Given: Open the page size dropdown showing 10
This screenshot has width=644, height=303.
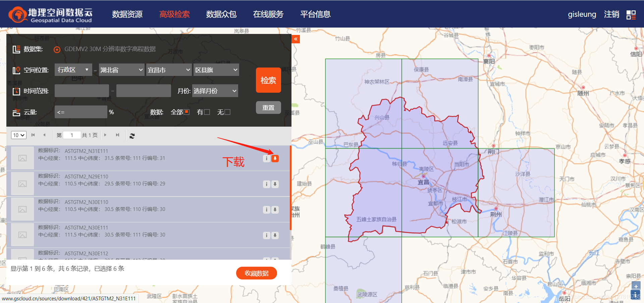Looking at the screenshot, I should pos(19,135).
